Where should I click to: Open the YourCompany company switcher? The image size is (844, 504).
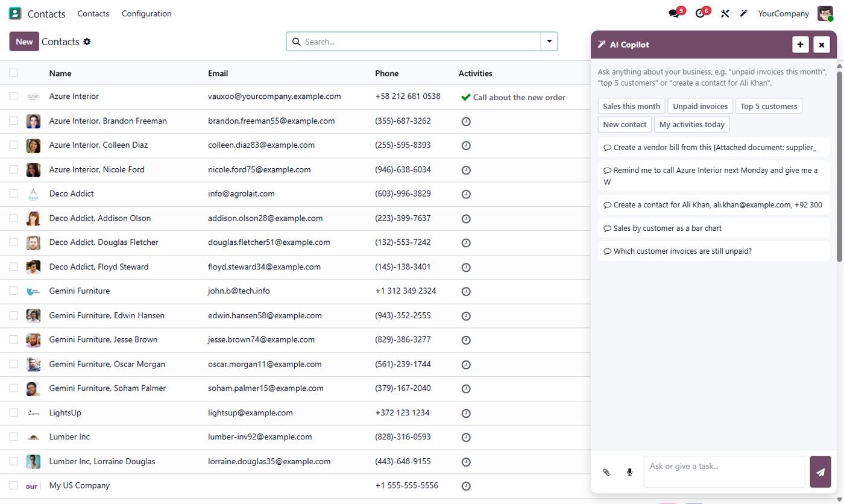[x=783, y=13]
